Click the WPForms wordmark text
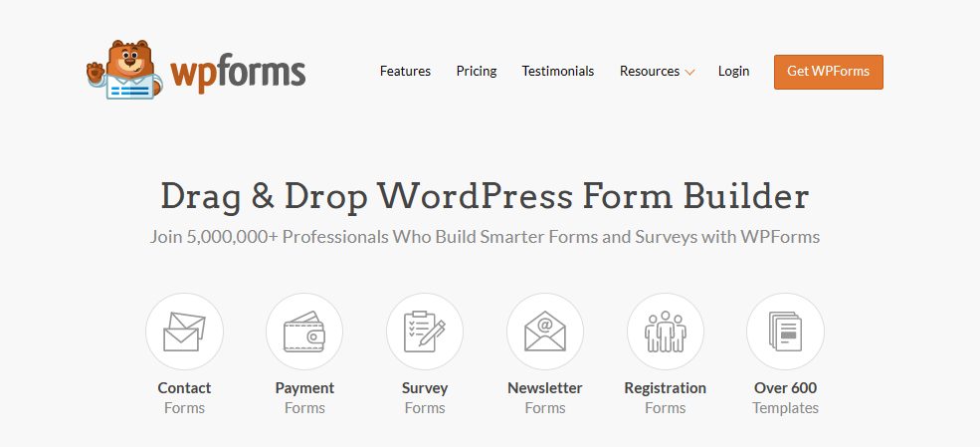Viewport: 980px width, 447px height. click(x=238, y=72)
